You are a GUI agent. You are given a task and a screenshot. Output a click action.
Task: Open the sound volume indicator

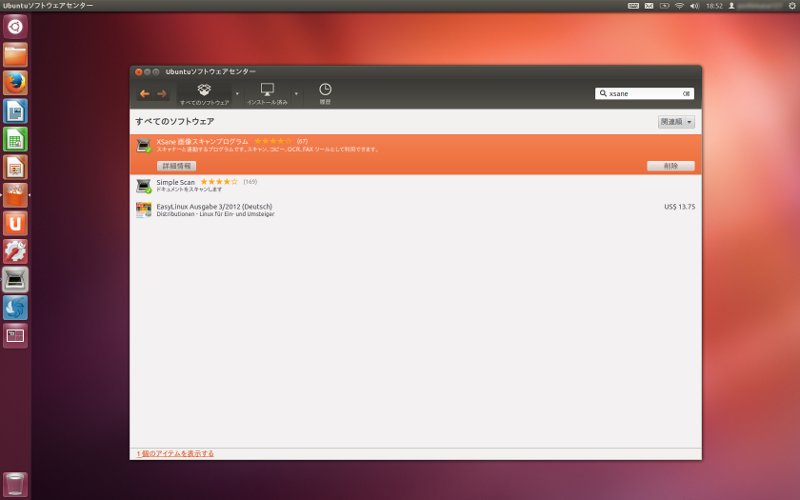[694, 6]
